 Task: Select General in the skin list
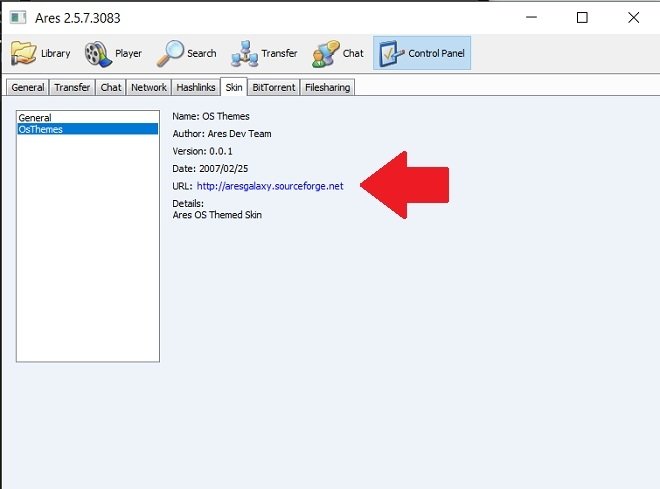coord(88,117)
